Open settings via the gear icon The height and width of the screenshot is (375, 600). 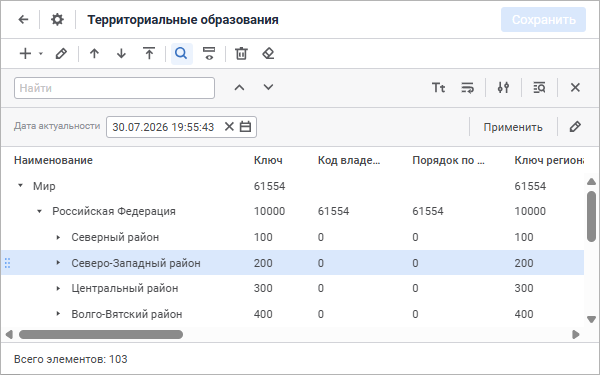click(x=57, y=20)
